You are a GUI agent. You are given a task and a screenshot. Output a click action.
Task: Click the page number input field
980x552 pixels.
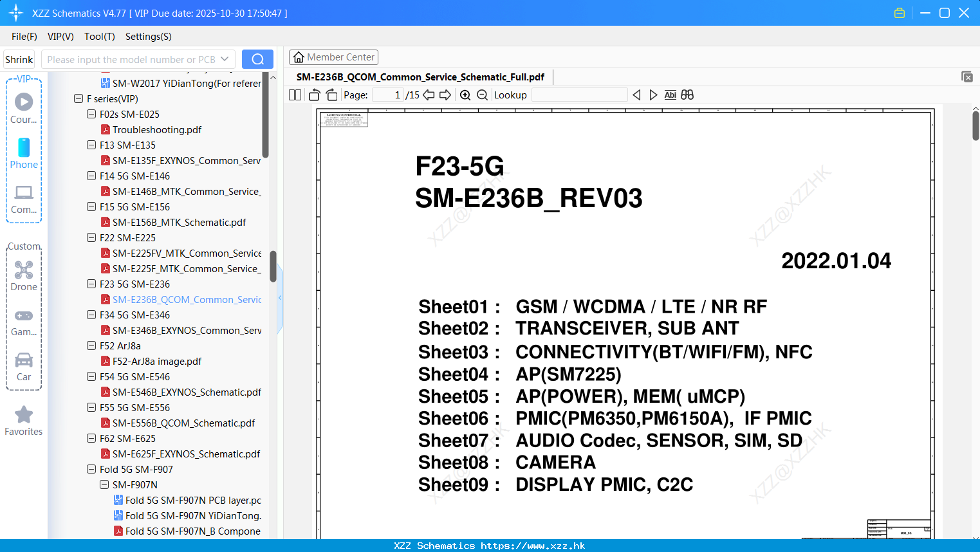pyautogui.click(x=387, y=95)
